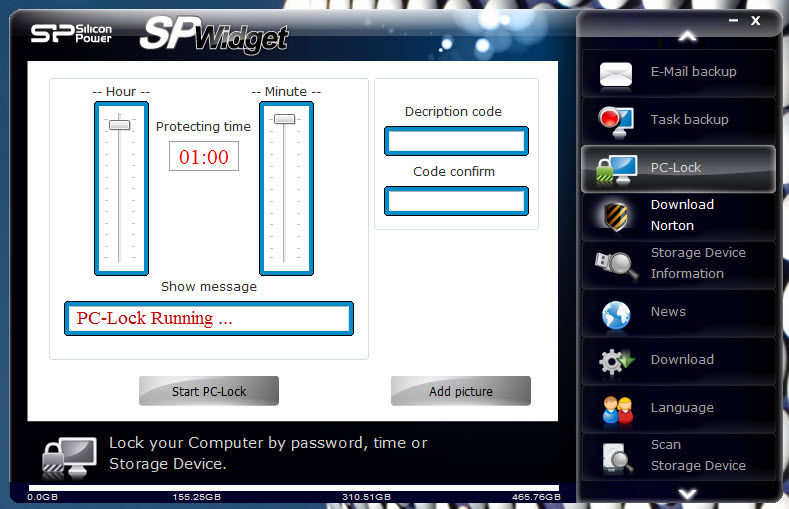Viewport: 789px width, 509px height.
Task: Click the Code confirm input field
Action: [x=456, y=201]
